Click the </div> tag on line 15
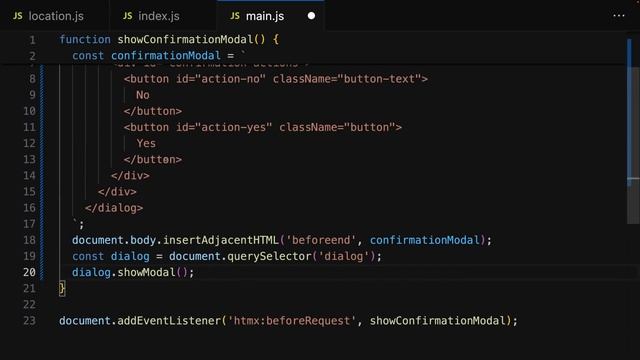640x360 pixels. click(117, 192)
